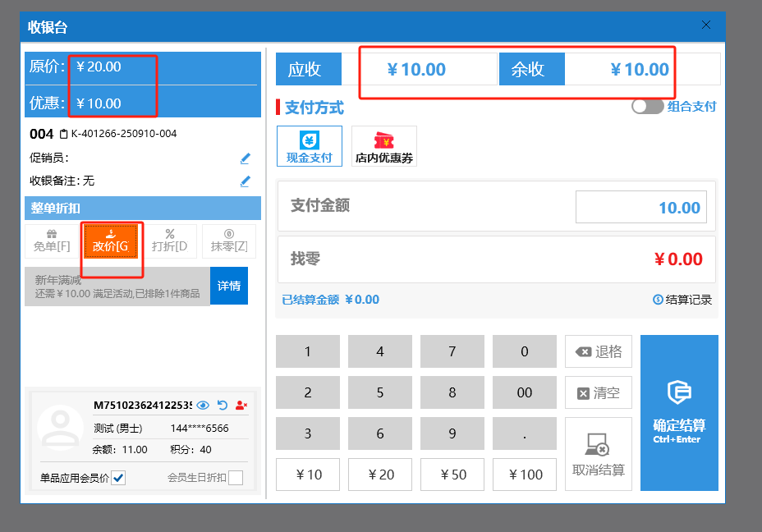Open 结算记录 settlement records link
Viewport: 762px width, 532px height.
682,300
